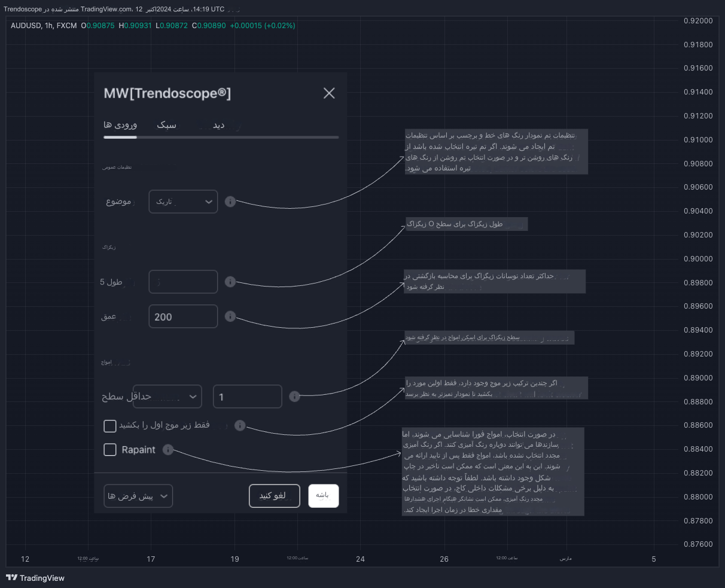
Task: Click the high value H0.90931
Action: pos(135,26)
